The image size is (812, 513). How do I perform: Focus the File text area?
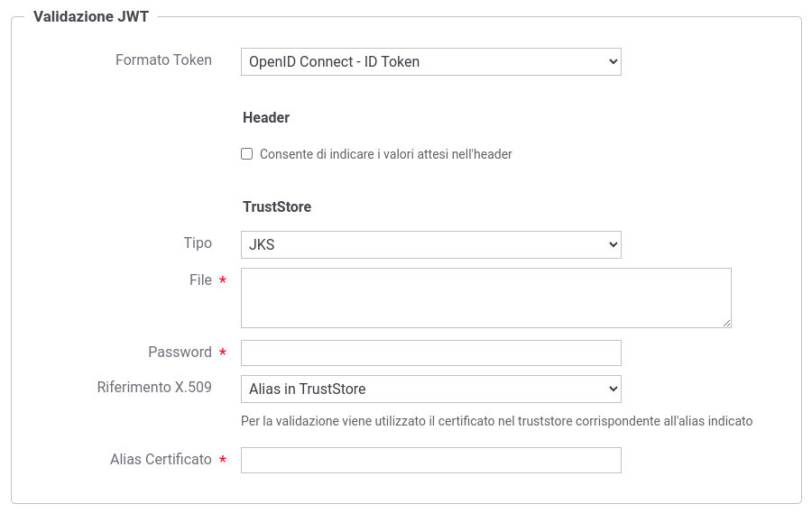point(485,298)
